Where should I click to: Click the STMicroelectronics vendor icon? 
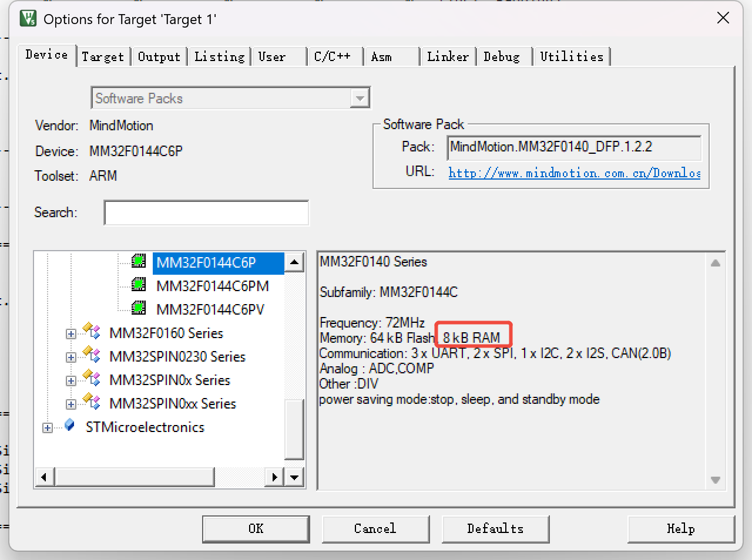pyautogui.click(x=70, y=425)
